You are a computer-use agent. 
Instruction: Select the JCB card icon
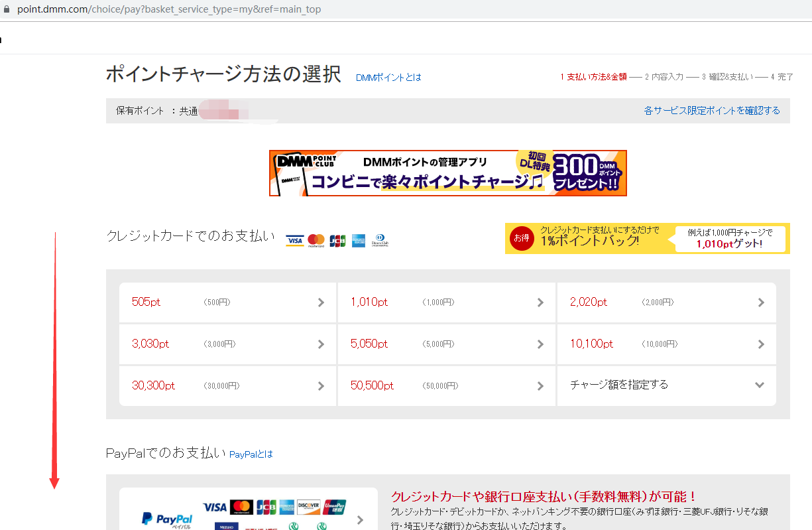click(337, 240)
